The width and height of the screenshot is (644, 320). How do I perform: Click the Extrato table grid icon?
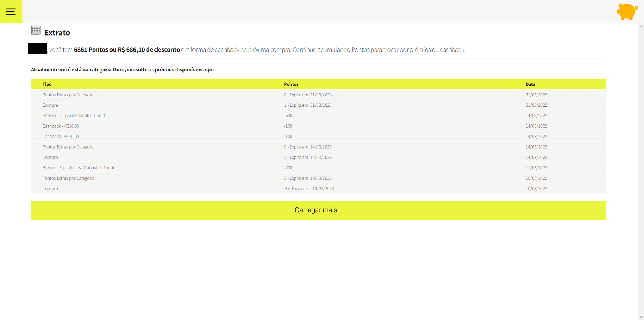36,30
